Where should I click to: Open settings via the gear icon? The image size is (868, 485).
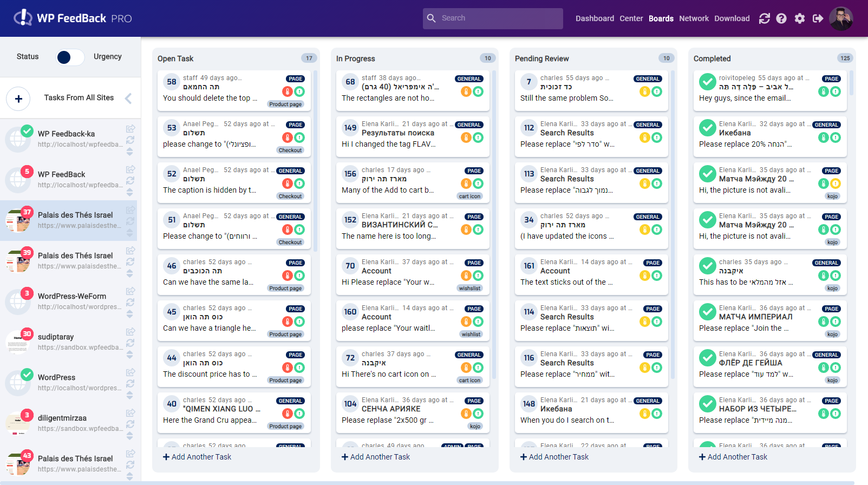(800, 18)
